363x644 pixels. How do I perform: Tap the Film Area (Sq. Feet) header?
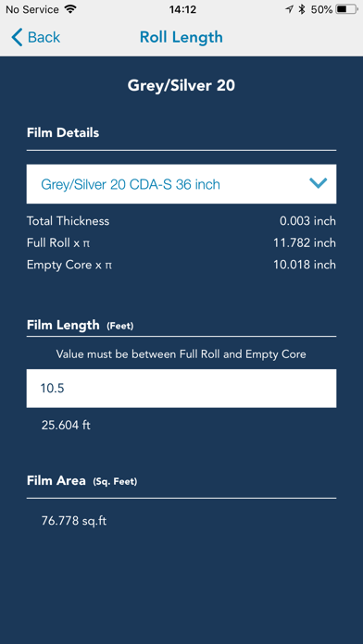81,480
